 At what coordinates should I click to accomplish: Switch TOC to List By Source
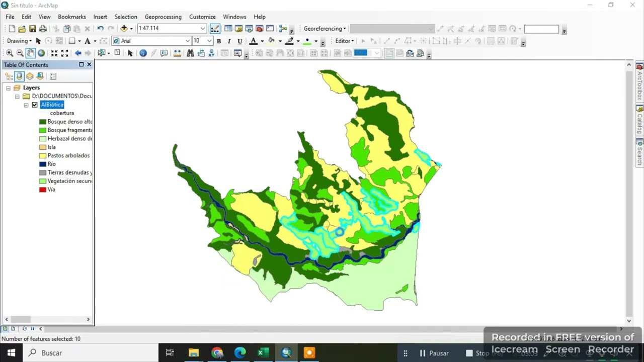[19, 76]
